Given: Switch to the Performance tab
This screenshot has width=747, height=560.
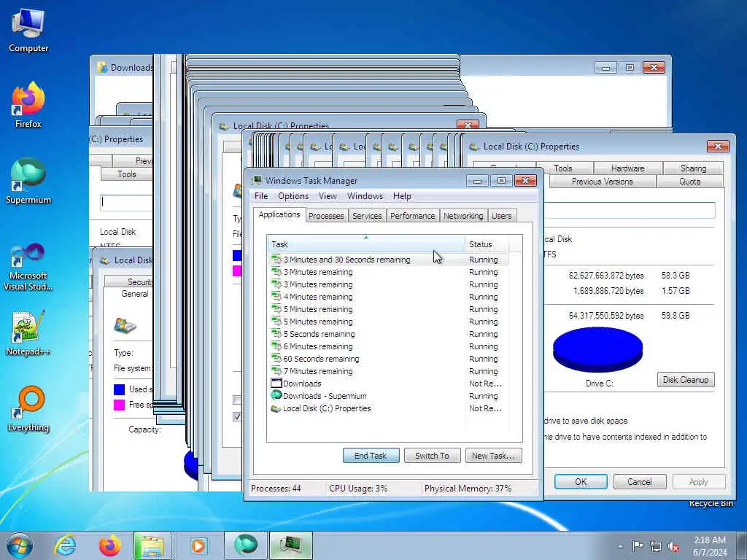Looking at the screenshot, I should tap(413, 216).
